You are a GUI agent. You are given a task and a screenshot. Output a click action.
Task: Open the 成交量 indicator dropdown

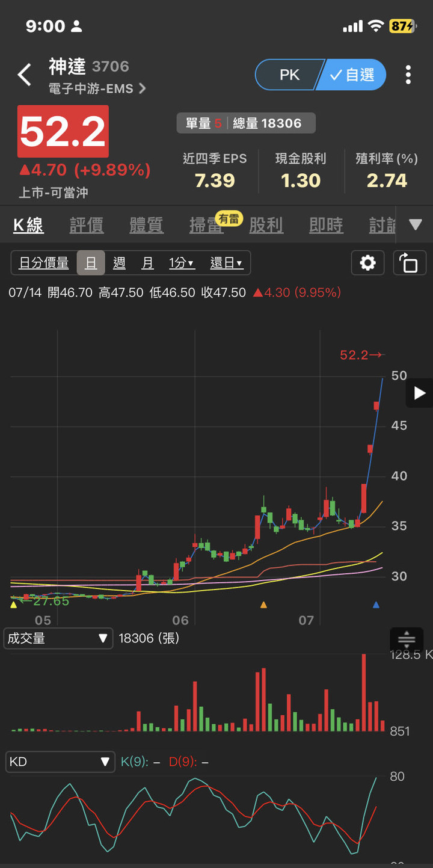[58, 639]
